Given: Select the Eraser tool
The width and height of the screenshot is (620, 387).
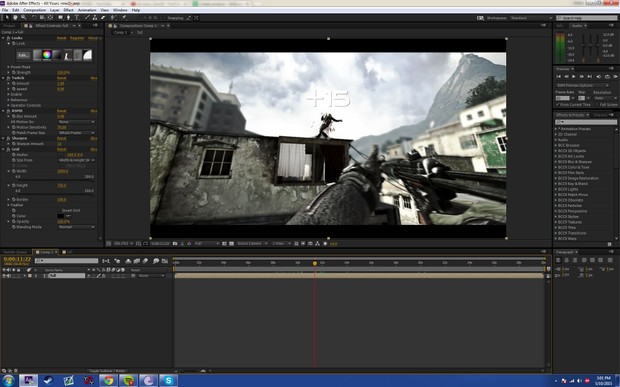Looking at the screenshot, I should 103,18.
